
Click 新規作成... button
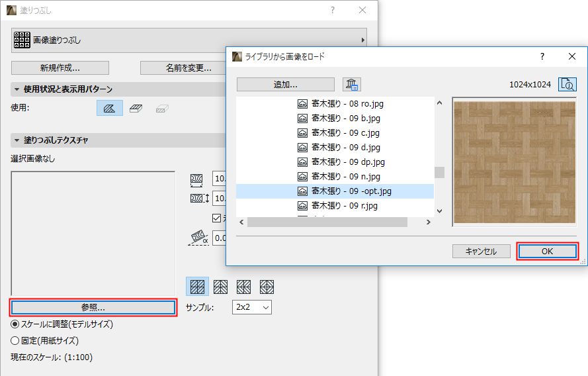tap(60, 68)
